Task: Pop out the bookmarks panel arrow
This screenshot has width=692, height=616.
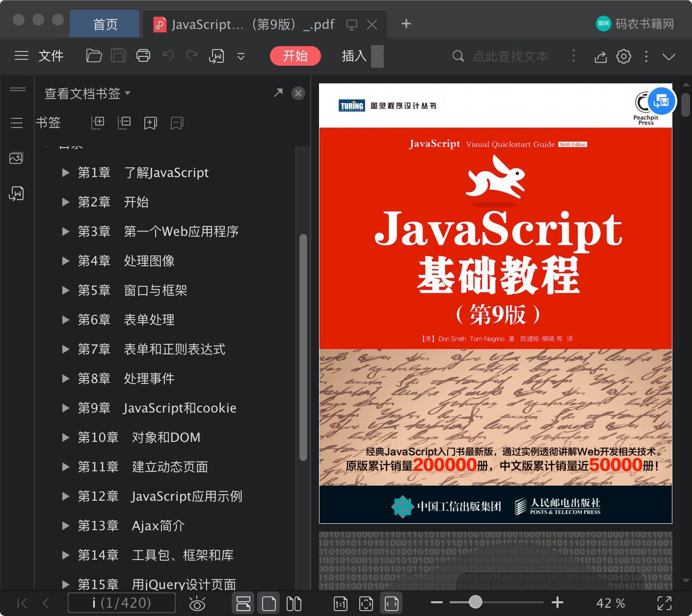Action: coord(278,92)
